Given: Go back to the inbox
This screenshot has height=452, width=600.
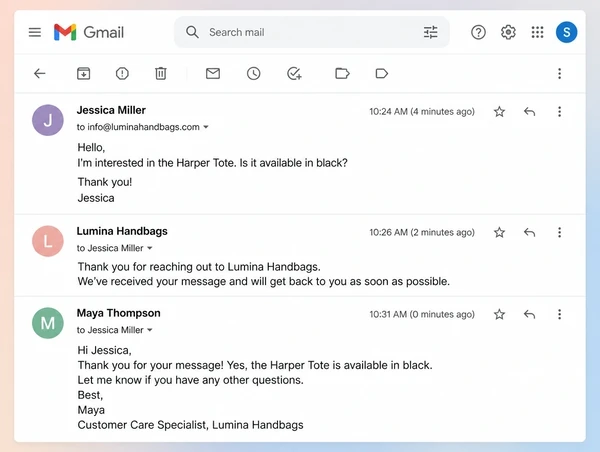Looking at the screenshot, I should 40,73.
